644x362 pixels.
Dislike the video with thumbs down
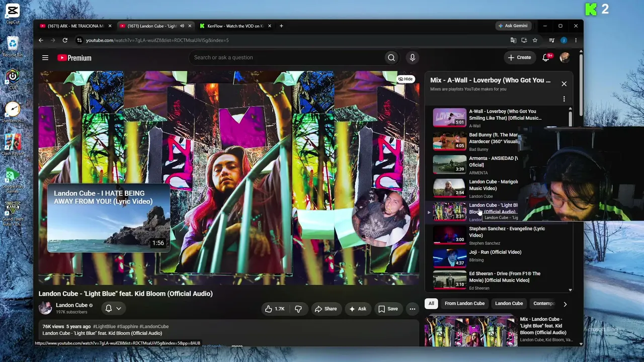pos(298,309)
